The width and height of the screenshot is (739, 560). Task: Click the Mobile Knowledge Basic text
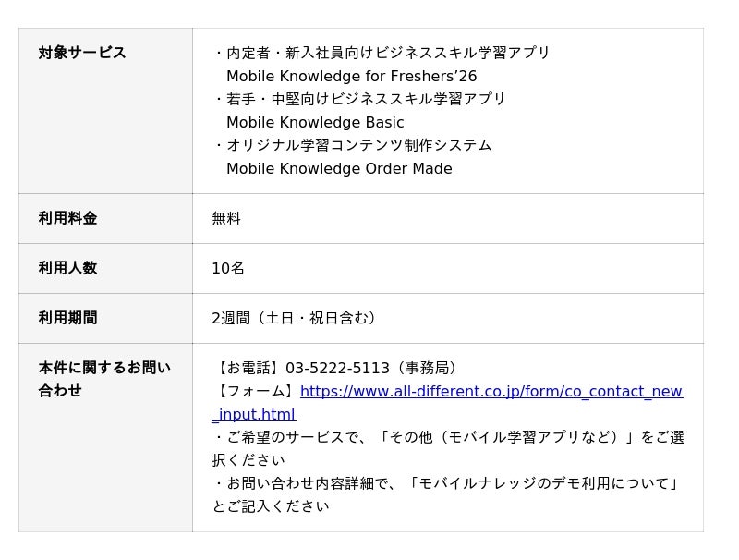[315, 122]
